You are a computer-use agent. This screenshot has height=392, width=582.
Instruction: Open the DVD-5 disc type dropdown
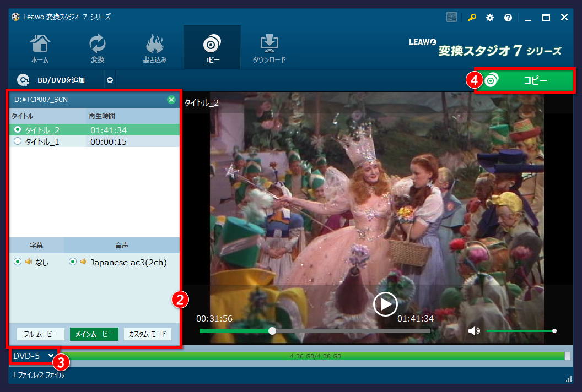tap(34, 356)
